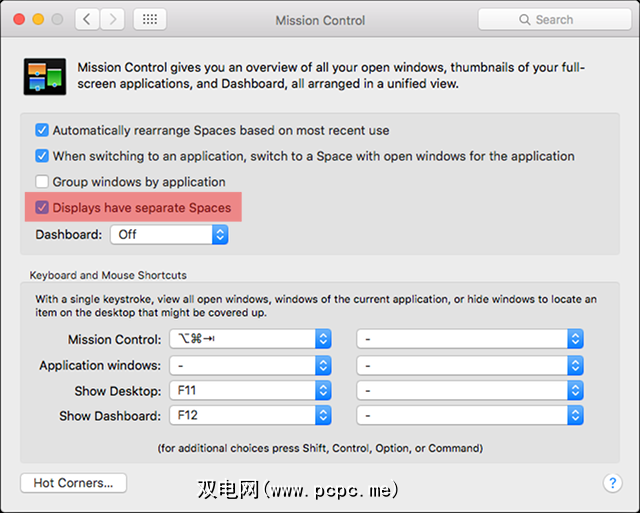Uncheck Automatically rearrange Spaces option
640x513 pixels.
click(x=42, y=131)
